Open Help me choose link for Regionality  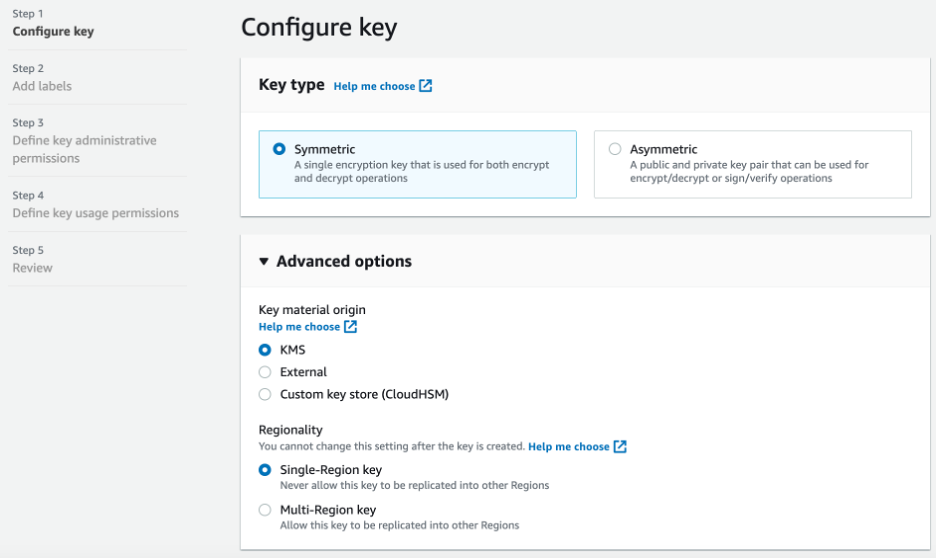point(568,446)
